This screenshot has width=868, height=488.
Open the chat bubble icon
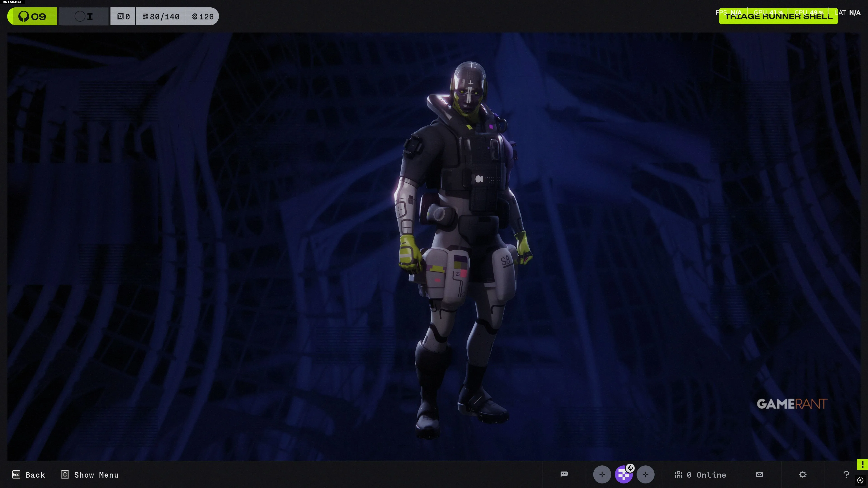(564, 474)
